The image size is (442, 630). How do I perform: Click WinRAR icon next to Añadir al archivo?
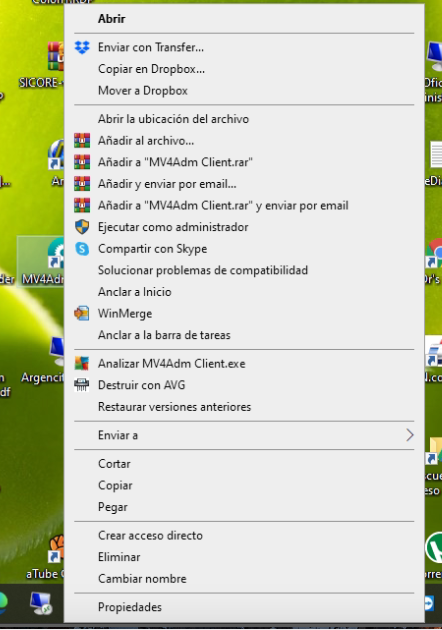click(82, 141)
